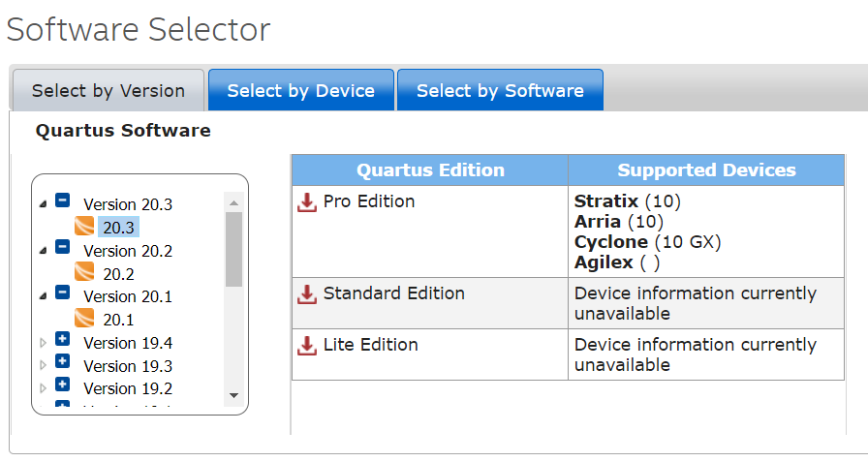Expand Version 19.3 using plus box

coord(63,362)
